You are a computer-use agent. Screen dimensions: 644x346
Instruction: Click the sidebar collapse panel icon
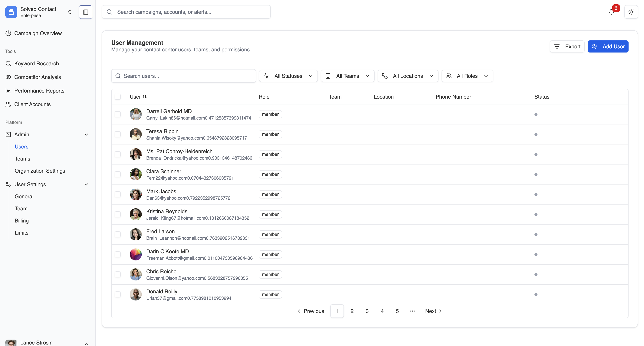pos(86,12)
